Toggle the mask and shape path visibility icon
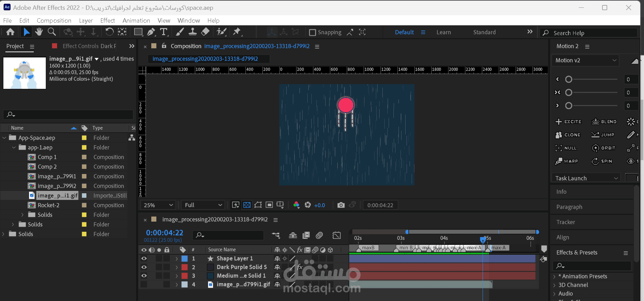This screenshot has height=301, width=644. coord(258,205)
